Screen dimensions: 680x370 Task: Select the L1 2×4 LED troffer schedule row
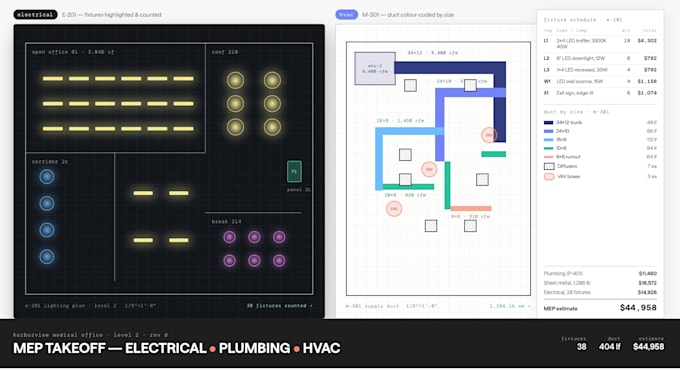pos(600,43)
